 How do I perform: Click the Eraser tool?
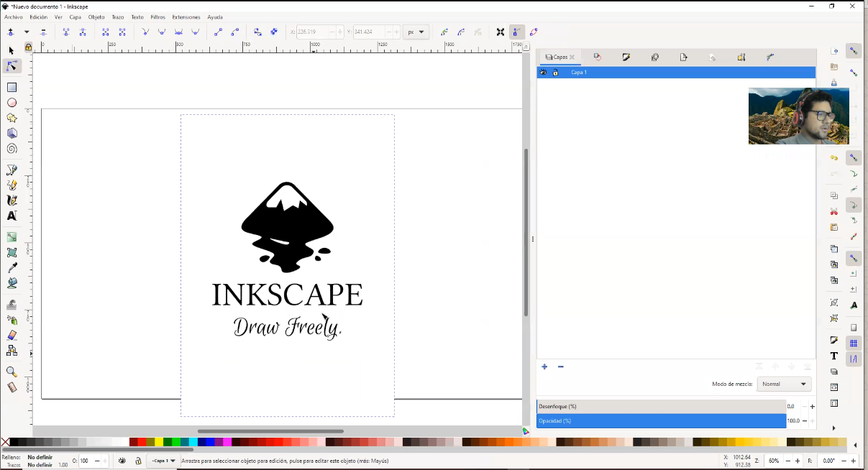coord(12,336)
